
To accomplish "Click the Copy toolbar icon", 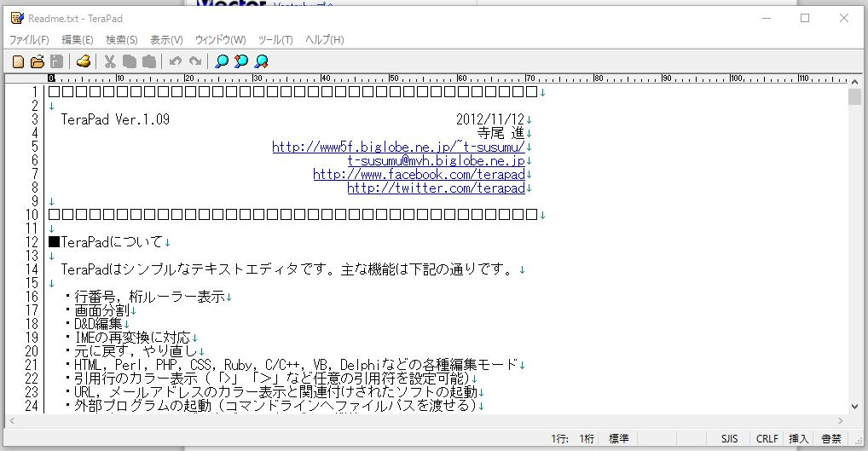I will [x=130, y=61].
